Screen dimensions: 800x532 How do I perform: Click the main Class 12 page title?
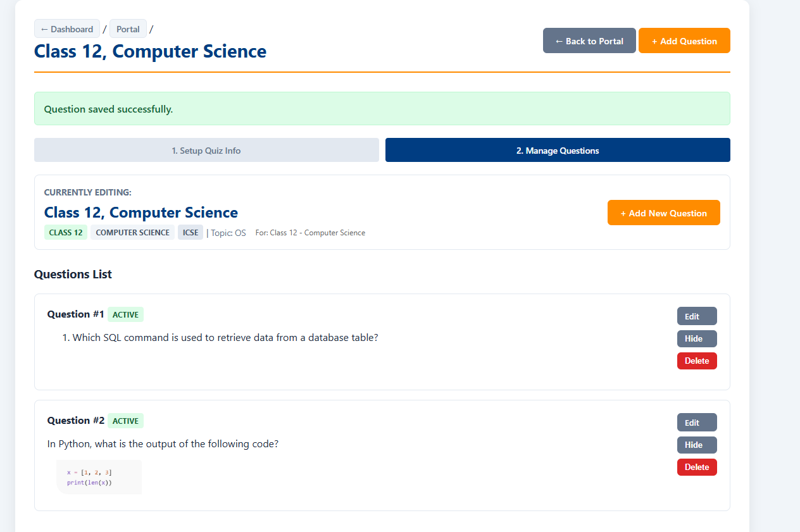tap(150, 51)
